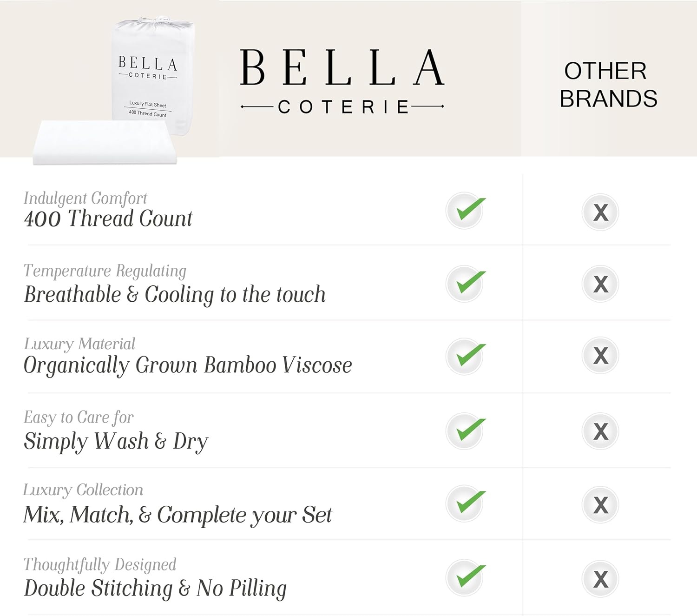Click the 400 Thread Count feature text

click(108, 218)
